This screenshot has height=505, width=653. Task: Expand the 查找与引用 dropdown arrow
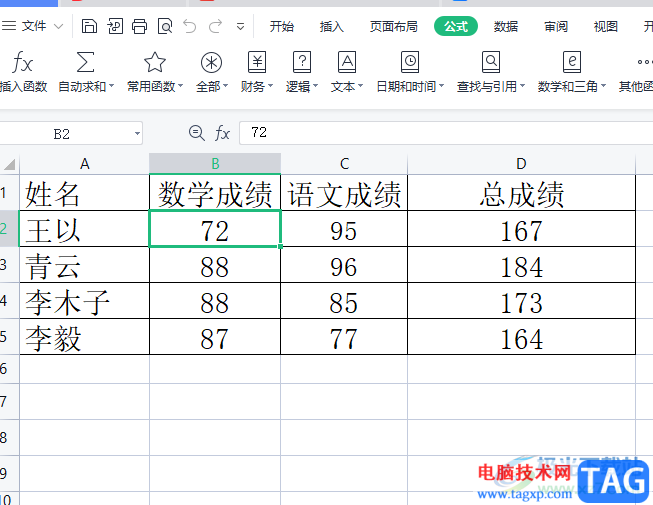522,86
